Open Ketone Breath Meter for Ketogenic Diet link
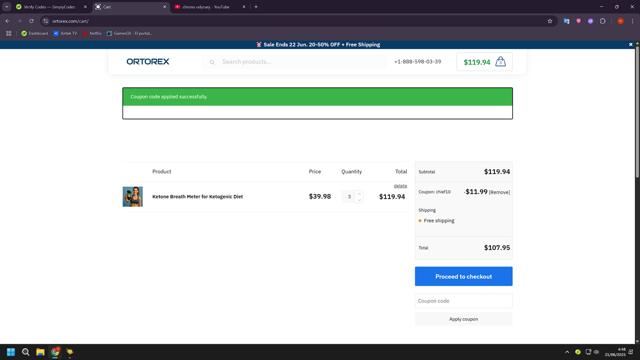 (x=198, y=196)
